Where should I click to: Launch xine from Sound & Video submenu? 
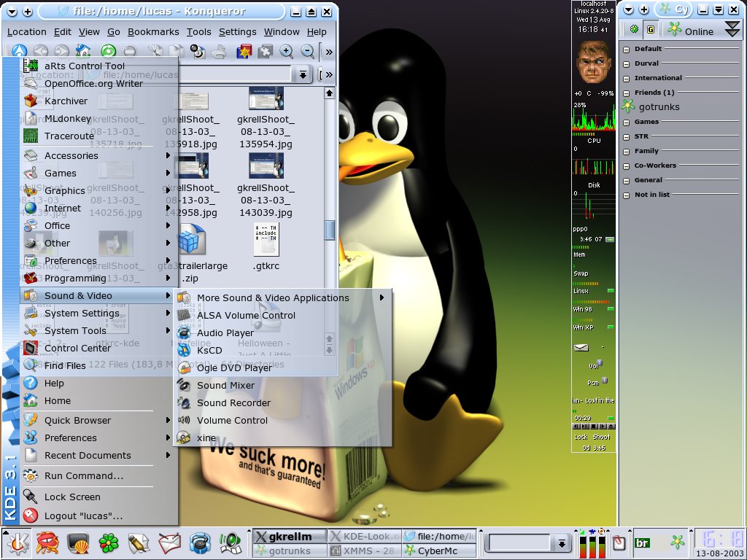click(x=282, y=437)
